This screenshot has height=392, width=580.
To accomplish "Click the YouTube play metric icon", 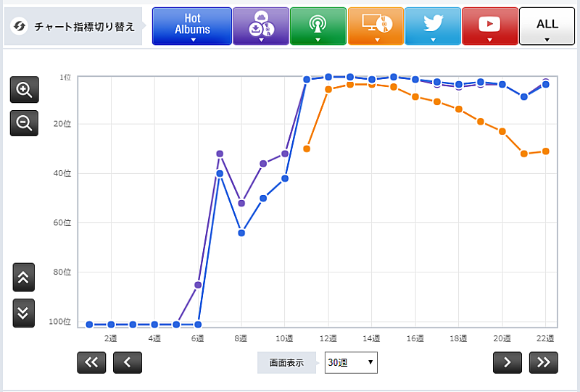I will click(489, 26).
